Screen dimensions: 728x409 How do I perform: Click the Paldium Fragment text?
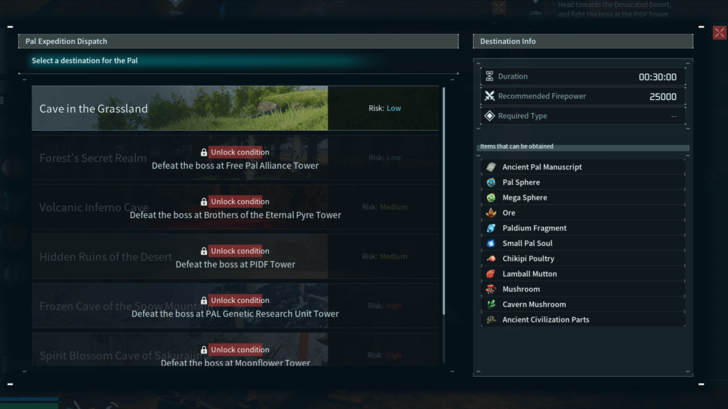tap(534, 228)
